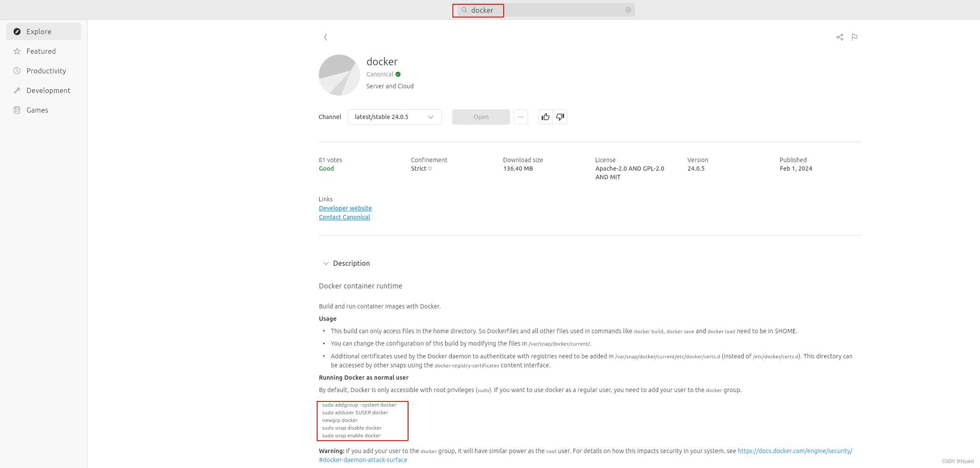Clear the search field with X icon

pos(628,10)
